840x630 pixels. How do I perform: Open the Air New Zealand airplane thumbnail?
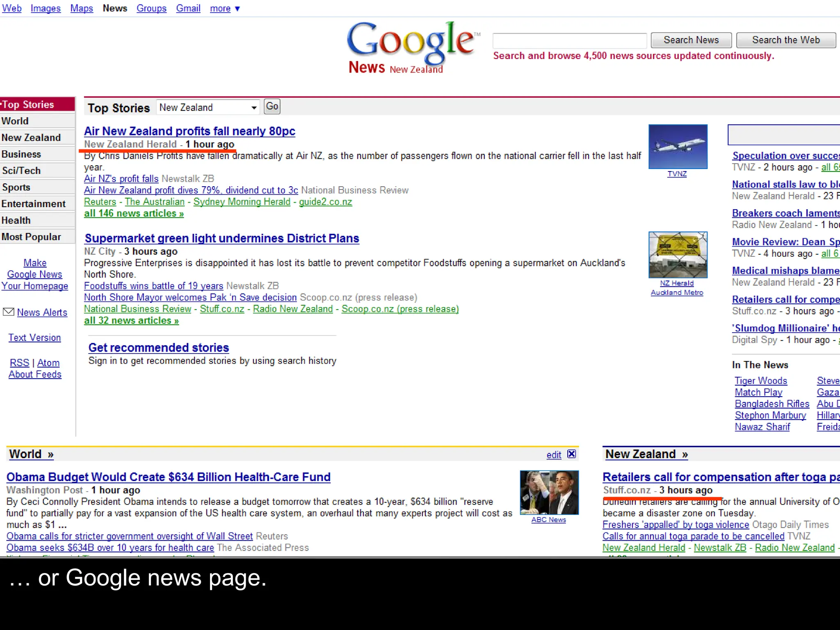click(678, 146)
